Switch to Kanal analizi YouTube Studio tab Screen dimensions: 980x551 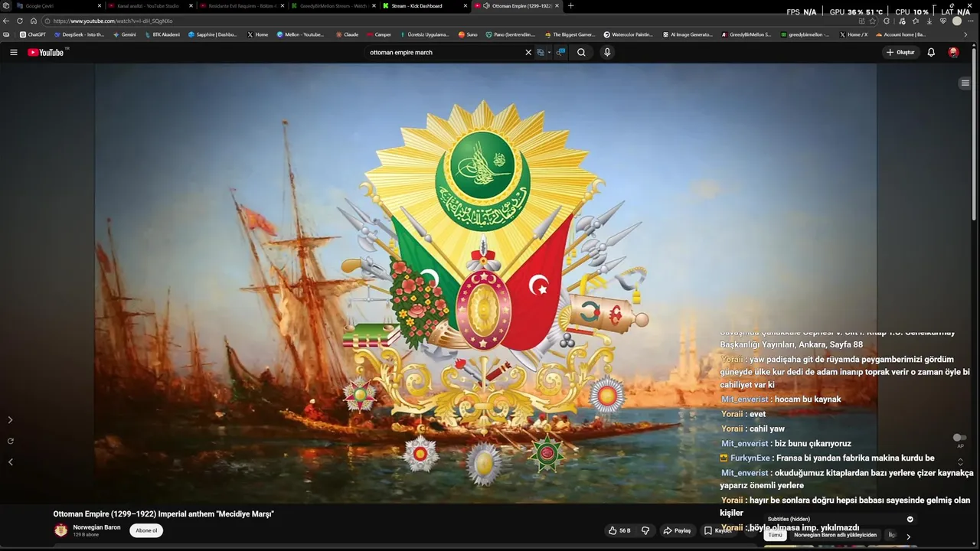[150, 5]
